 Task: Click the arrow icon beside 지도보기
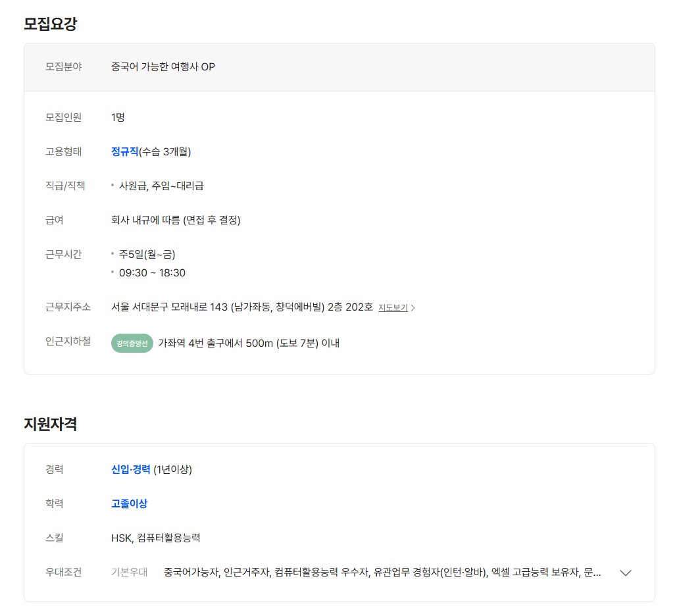pyautogui.click(x=413, y=307)
